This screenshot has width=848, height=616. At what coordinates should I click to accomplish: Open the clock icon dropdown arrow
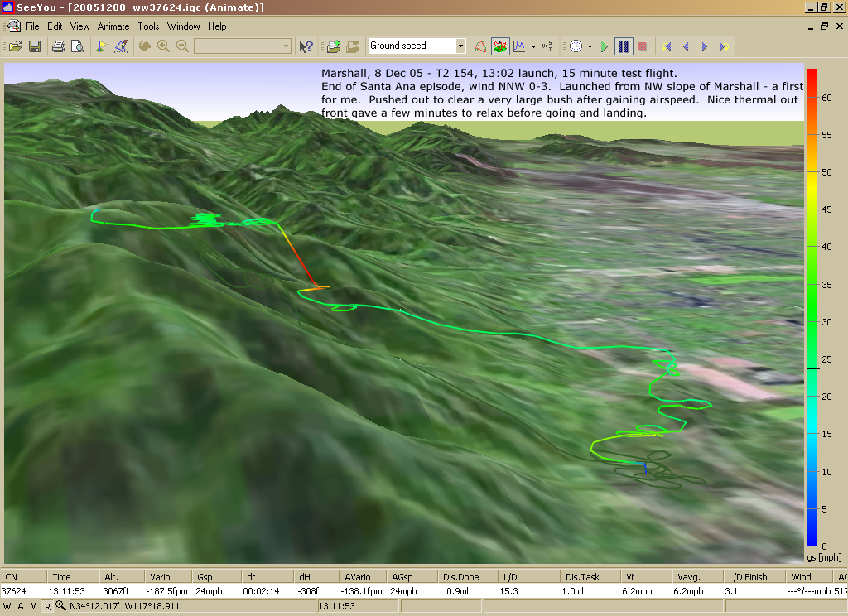click(590, 46)
